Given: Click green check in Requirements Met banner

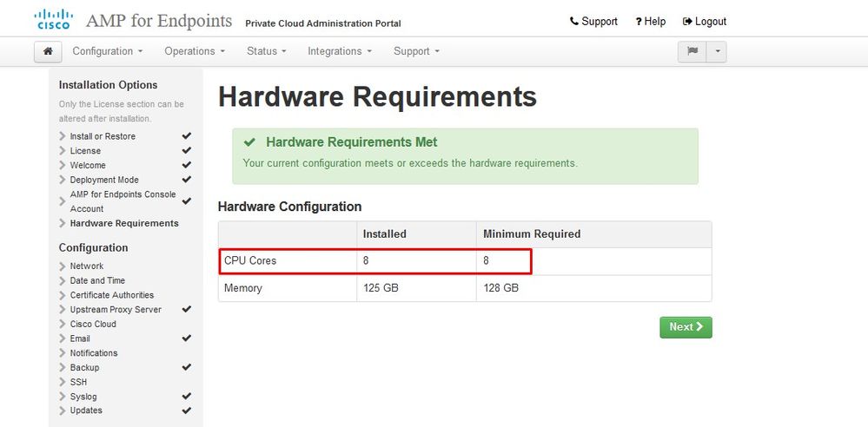Looking at the screenshot, I should (x=249, y=142).
